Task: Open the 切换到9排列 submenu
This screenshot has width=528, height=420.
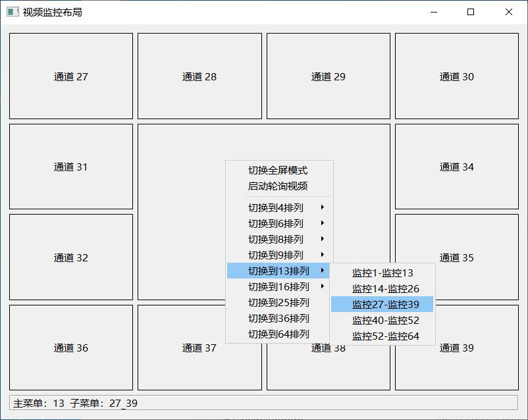Action: pos(278,255)
